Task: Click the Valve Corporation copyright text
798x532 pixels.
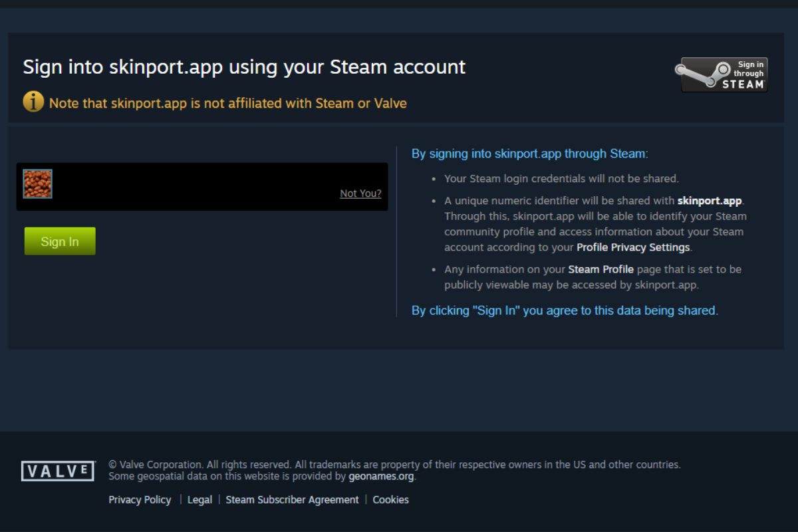Action: (x=394, y=465)
